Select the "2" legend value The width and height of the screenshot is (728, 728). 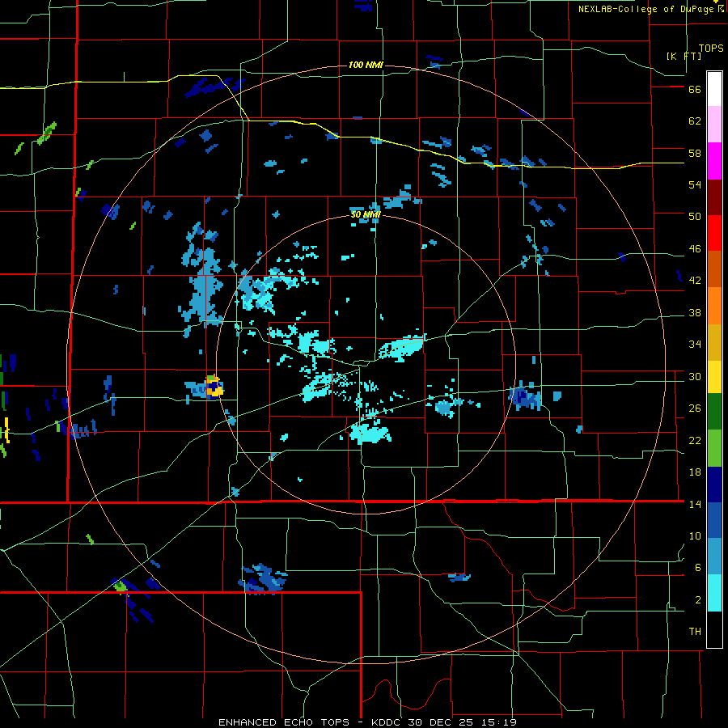(x=698, y=599)
